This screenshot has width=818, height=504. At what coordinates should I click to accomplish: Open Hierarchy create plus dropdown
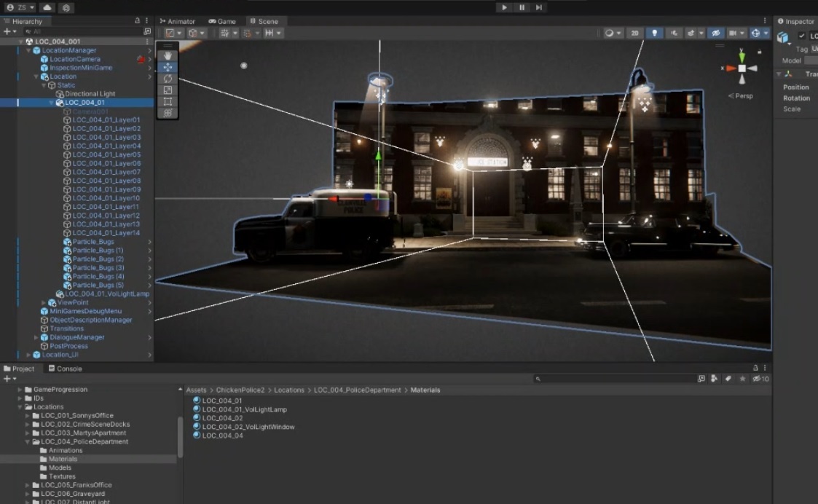[9, 31]
